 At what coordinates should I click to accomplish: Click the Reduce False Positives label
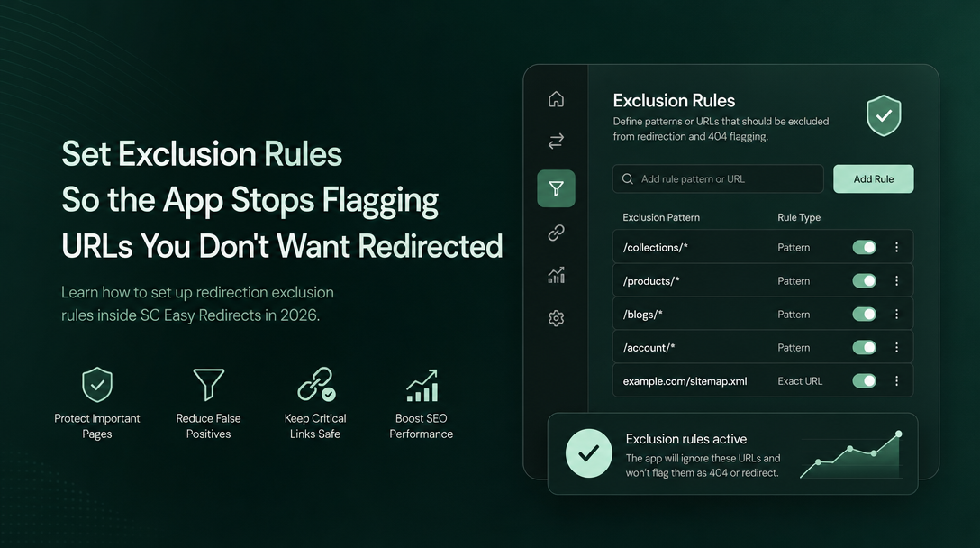(x=208, y=426)
